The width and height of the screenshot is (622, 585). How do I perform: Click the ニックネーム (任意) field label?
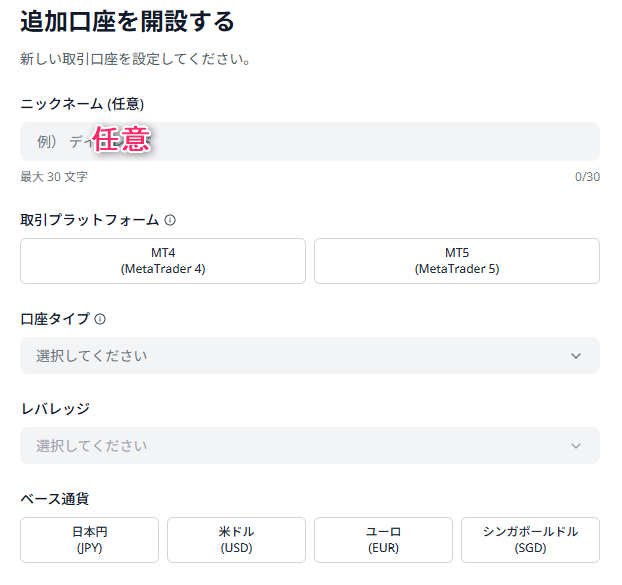click(82, 104)
